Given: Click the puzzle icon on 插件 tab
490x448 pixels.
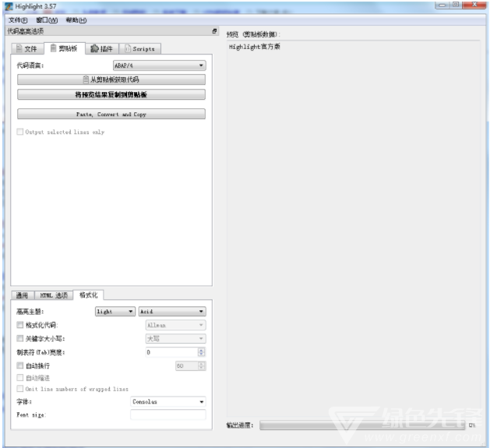Looking at the screenshot, I should click(x=94, y=49).
